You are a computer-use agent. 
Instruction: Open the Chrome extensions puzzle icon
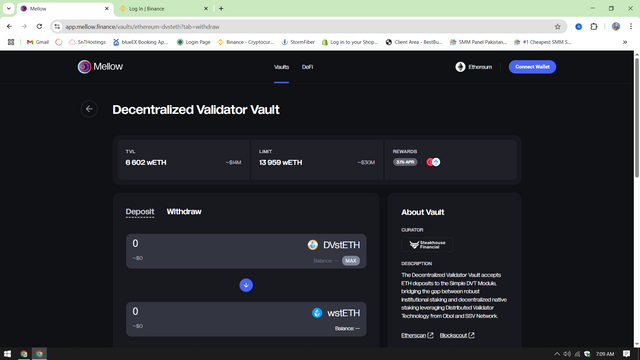[594, 27]
